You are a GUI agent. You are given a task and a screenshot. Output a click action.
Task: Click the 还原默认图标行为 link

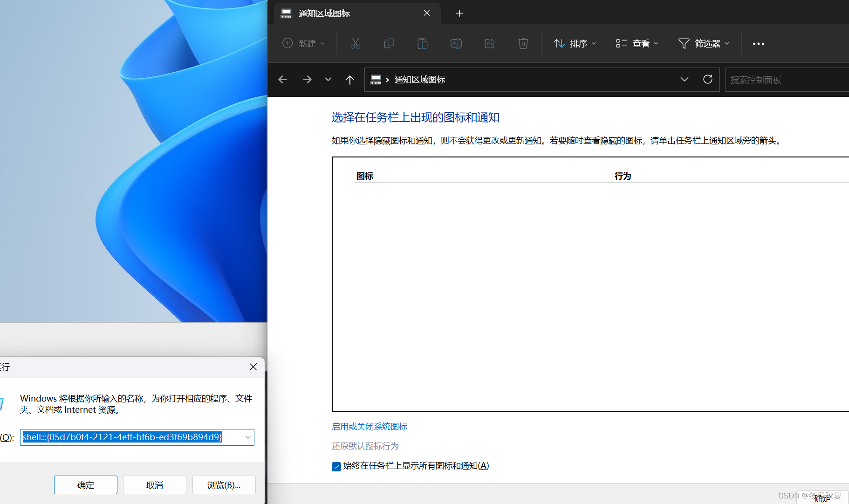click(x=365, y=446)
